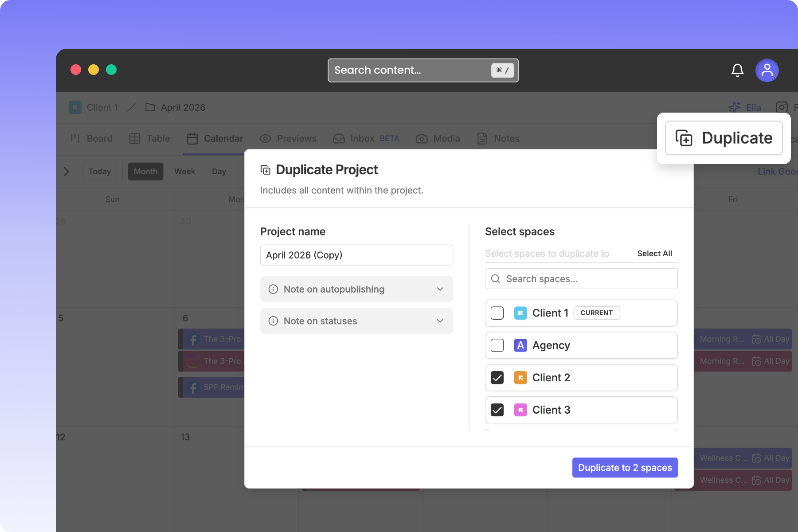Uncheck the Client 2 space
The height and width of the screenshot is (532, 798).
pyautogui.click(x=497, y=378)
